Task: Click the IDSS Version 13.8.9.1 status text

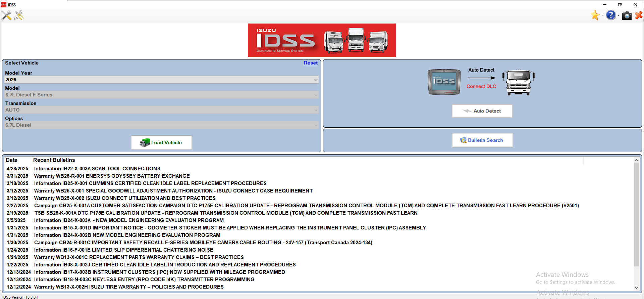Action: point(20,297)
